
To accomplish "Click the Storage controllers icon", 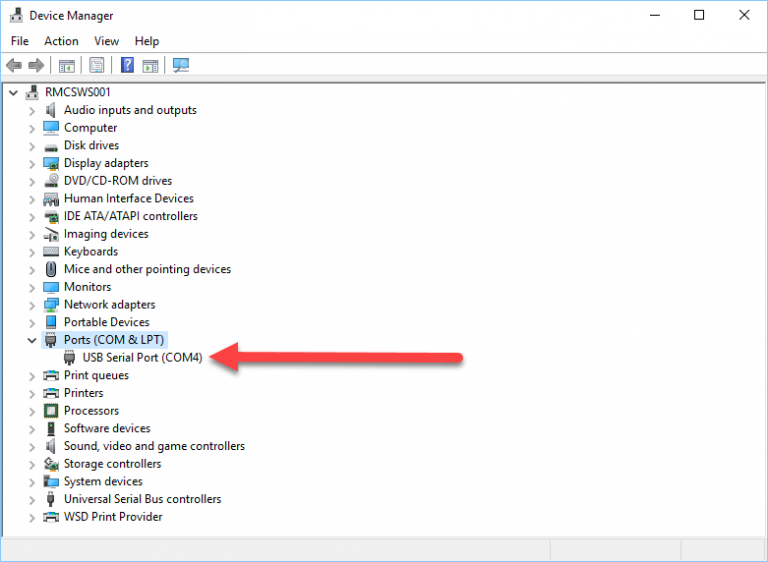I will tap(51, 464).
